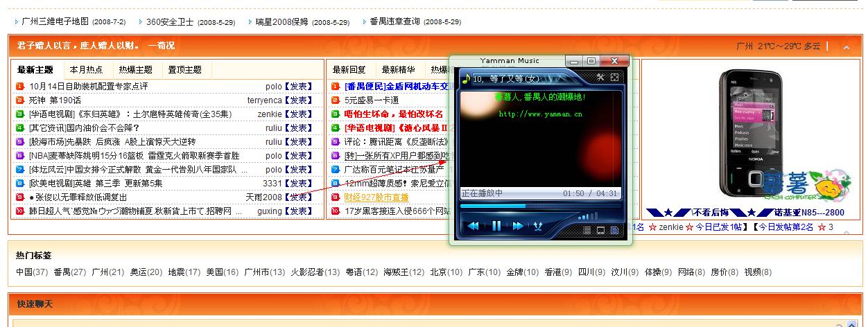The image size is (868, 327).
Task: Open 360安全卫士 link
Action: (171, 21)
